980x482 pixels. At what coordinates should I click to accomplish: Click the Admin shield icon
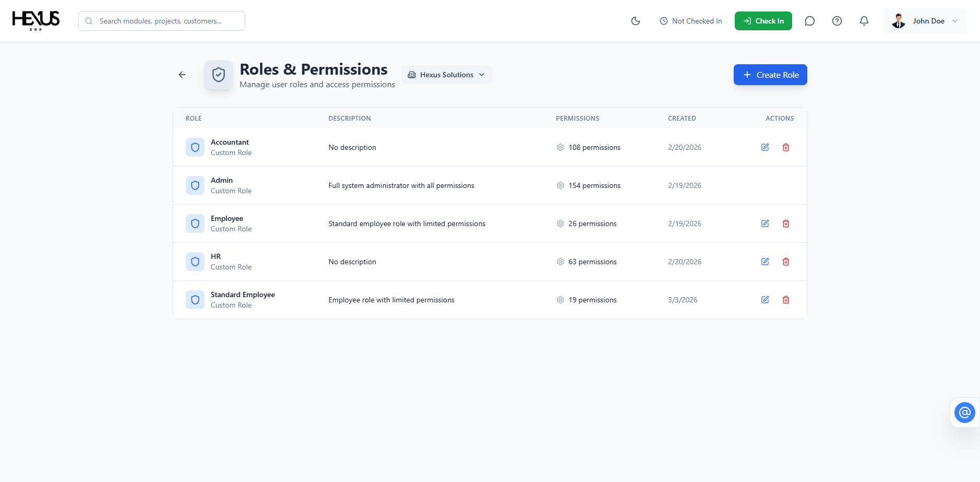point(195,185)
